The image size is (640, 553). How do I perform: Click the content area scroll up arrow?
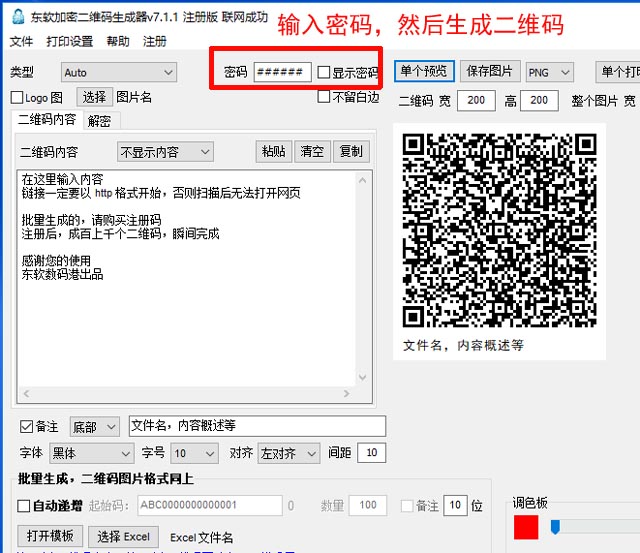coord(362,180)
